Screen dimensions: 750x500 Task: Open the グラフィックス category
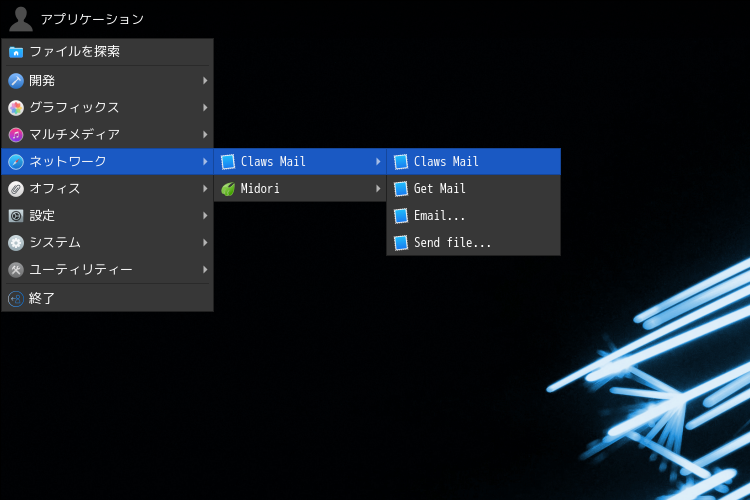pyautogui.click(x=108, y=107)
